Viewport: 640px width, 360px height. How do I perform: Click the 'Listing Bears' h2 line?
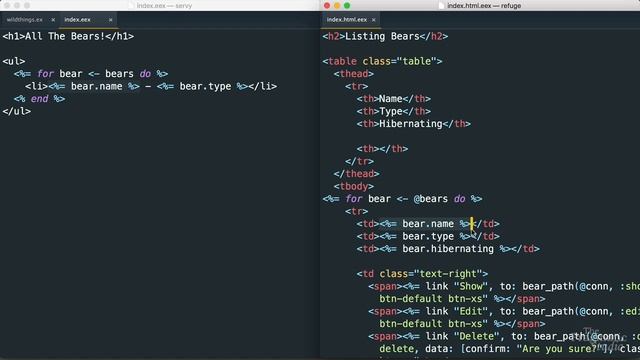385,36
